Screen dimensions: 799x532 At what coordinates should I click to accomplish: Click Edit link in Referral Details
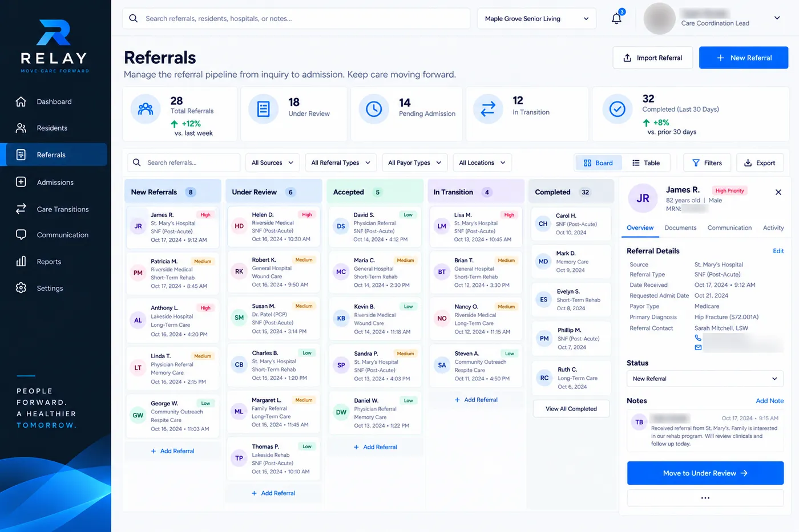point(778,251)
